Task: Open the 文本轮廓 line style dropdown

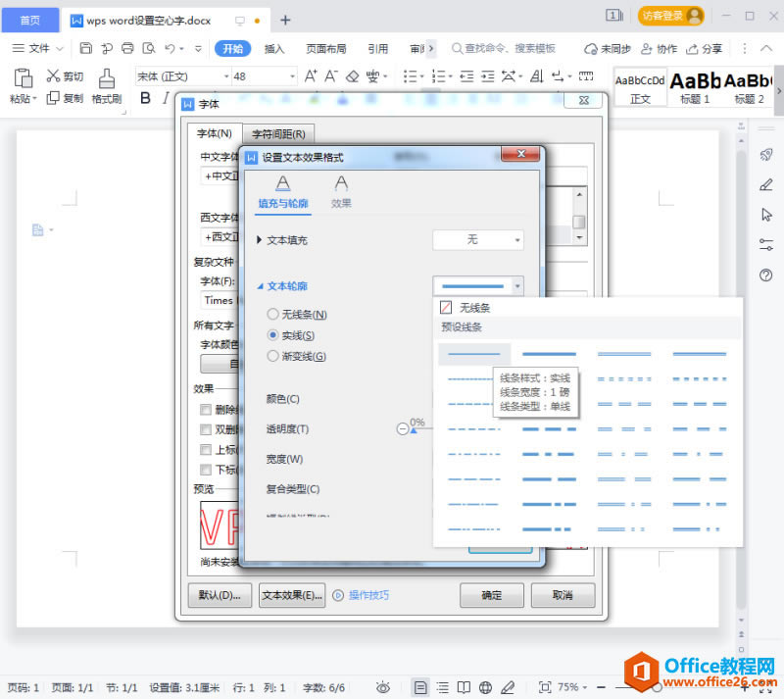Action: [478, 285]
